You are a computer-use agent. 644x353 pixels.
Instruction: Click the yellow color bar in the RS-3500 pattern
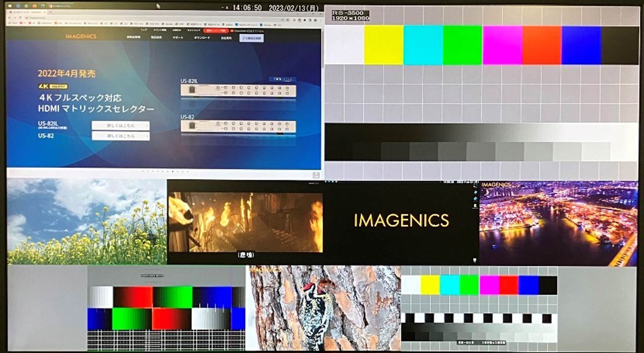coord(383,45)
